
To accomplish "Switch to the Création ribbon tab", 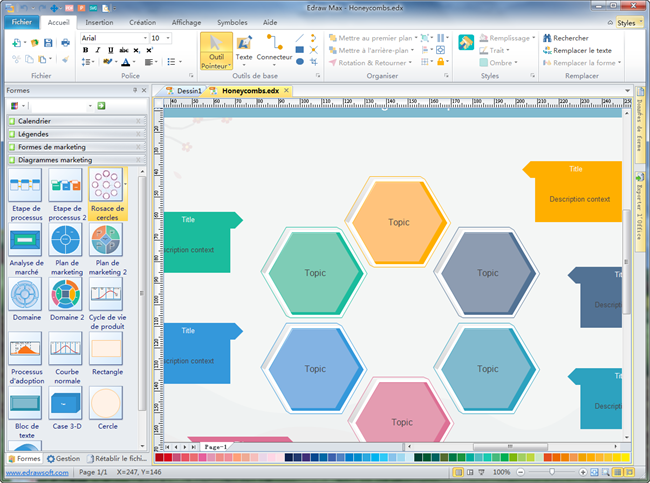I will tap(143, 22).
